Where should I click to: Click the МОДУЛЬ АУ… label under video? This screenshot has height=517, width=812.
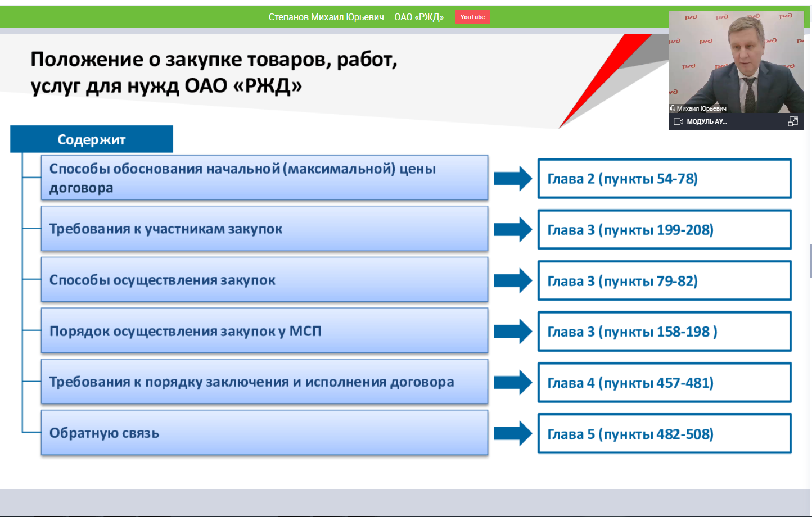[x=707, y=121]
